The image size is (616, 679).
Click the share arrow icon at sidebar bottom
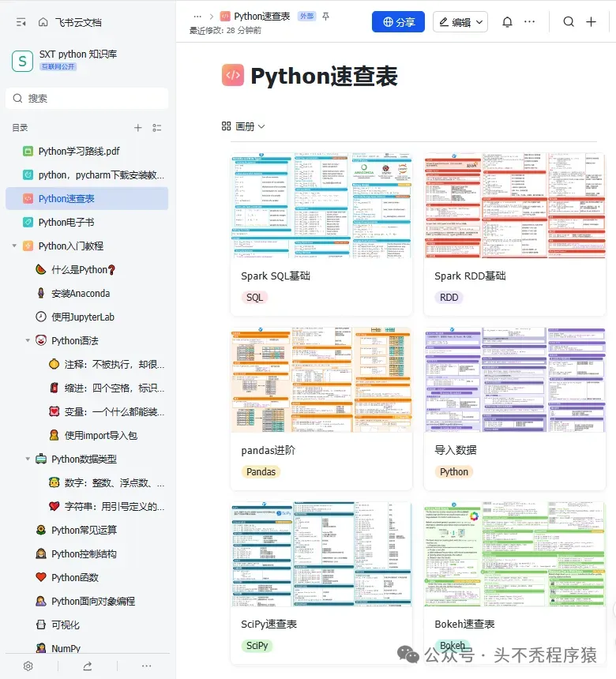[88, 666]
